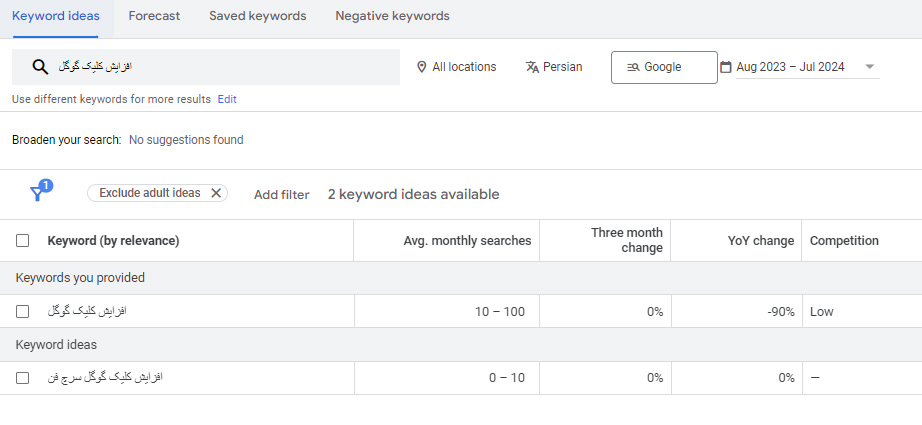Click the YoY change 0% in the 0 – 10 row

tap(787, 378)
